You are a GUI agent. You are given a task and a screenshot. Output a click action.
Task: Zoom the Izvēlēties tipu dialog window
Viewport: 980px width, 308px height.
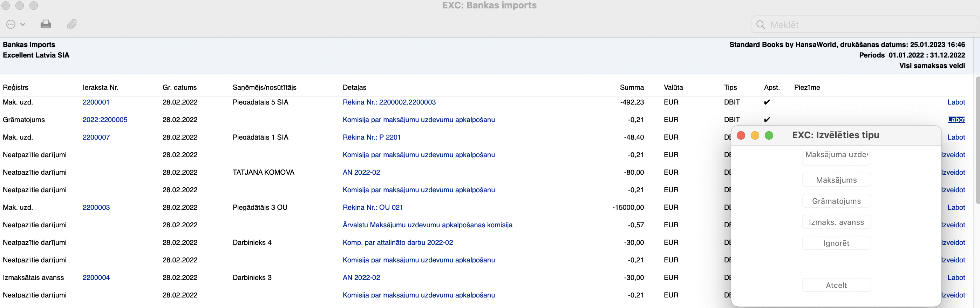[x=769, y=135]
